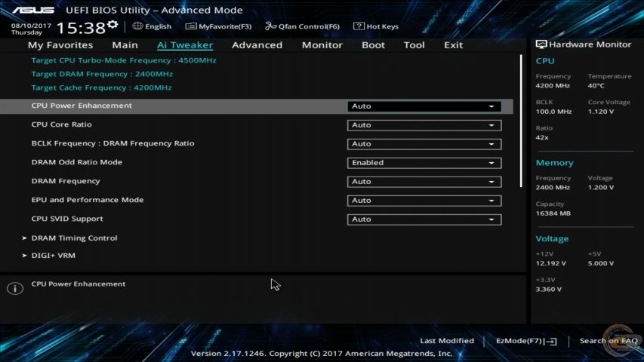Viewport: 644px width, 362px height.
Task: Click +5V reading 5.000 V
Action: pos(600,263)
